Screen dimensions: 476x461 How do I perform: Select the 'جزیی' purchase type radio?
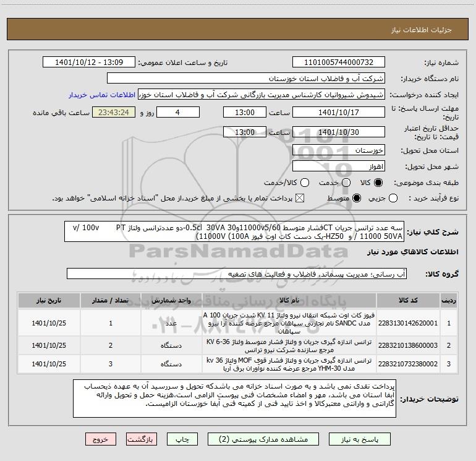coord(393,199)
